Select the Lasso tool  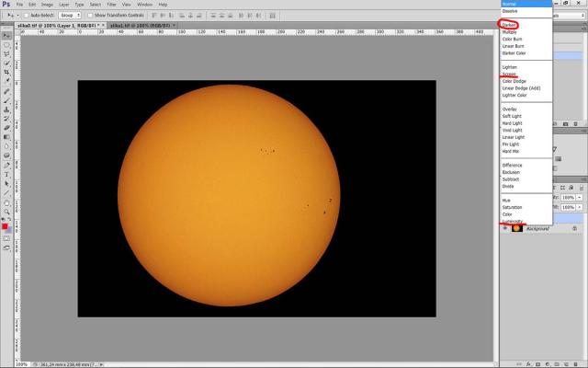[x=6, y=53]
